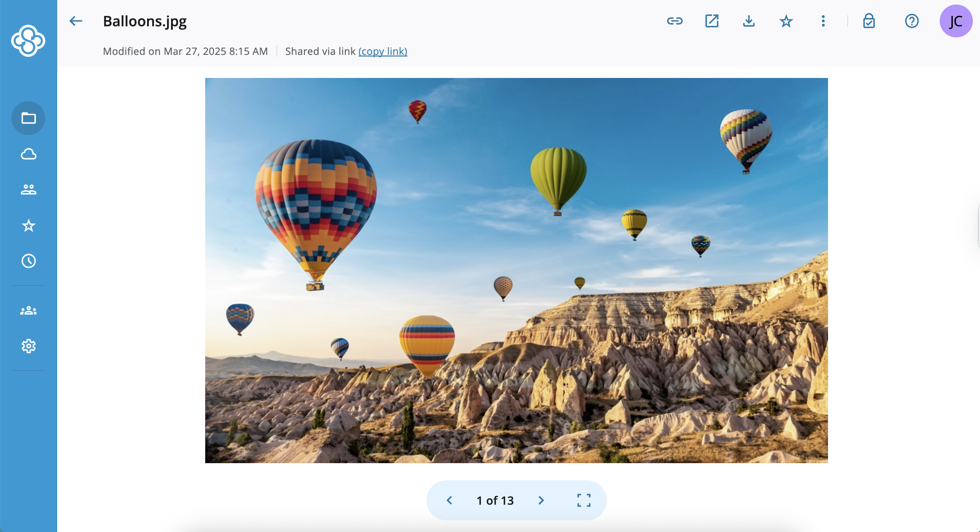Click the lock checkmark security icon
Viewport: 980px width, 532px height.
pos(869,21)
